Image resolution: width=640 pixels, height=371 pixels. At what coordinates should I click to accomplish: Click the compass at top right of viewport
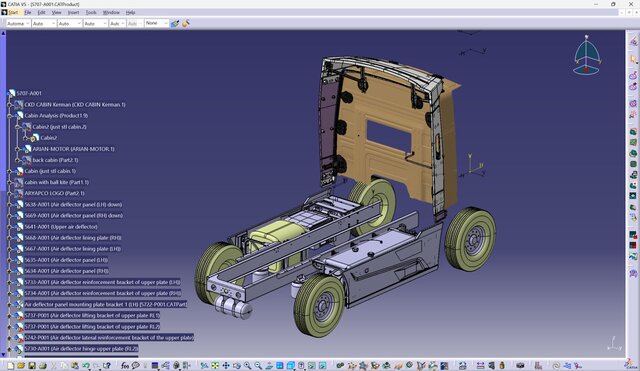[587, 55]
